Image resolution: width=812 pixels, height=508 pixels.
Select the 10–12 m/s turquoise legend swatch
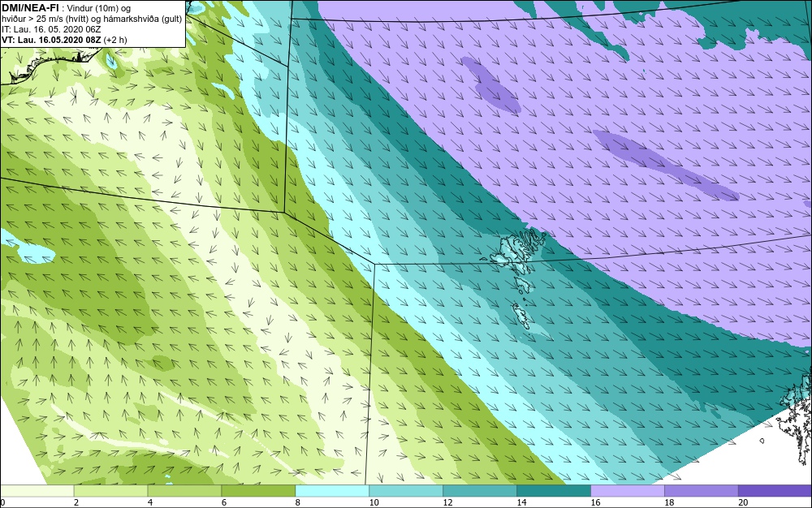coord(406,490)
